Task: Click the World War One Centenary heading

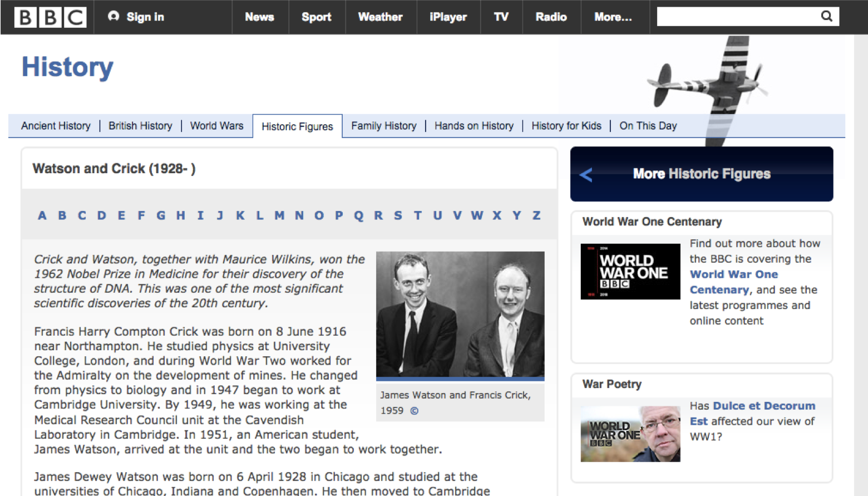Action: [x=652, y=222]
